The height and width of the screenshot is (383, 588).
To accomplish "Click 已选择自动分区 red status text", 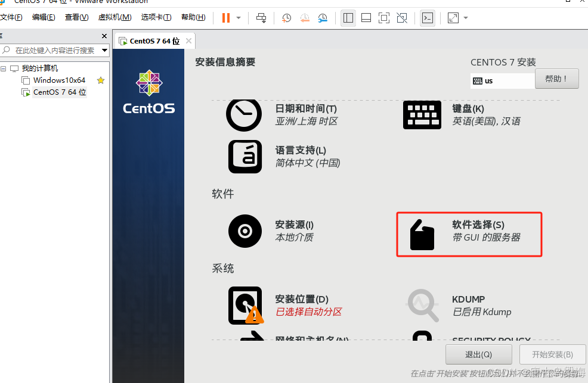I will point(309,312).
